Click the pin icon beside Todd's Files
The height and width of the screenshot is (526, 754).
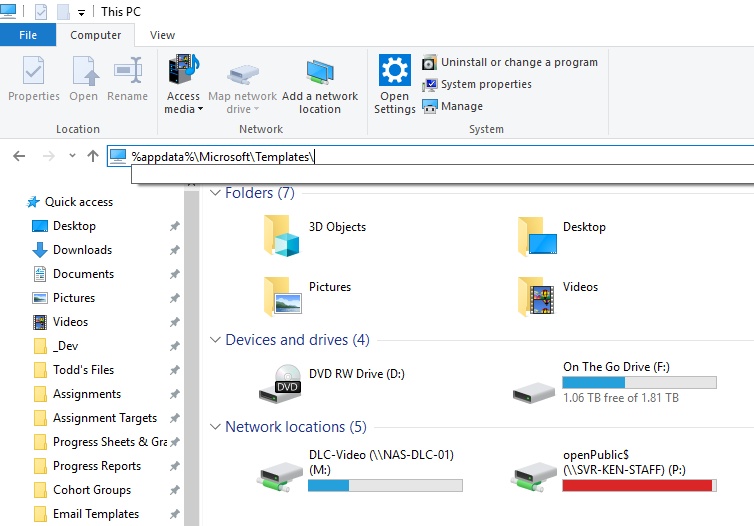[175, 370]
